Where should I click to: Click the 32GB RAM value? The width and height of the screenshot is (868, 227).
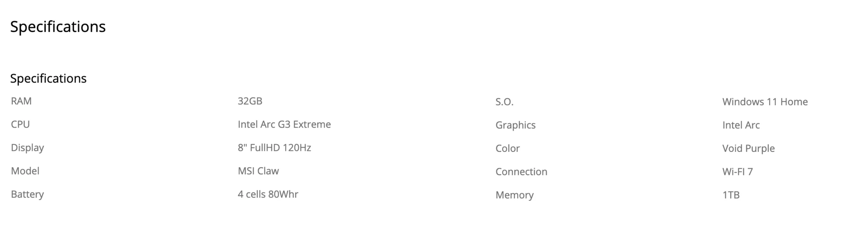coord(250,101)
